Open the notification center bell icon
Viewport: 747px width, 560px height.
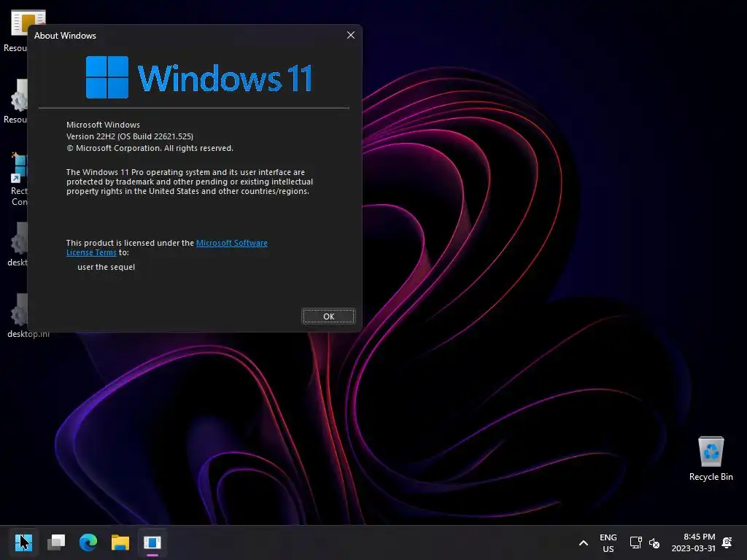[x=727, y=542]
